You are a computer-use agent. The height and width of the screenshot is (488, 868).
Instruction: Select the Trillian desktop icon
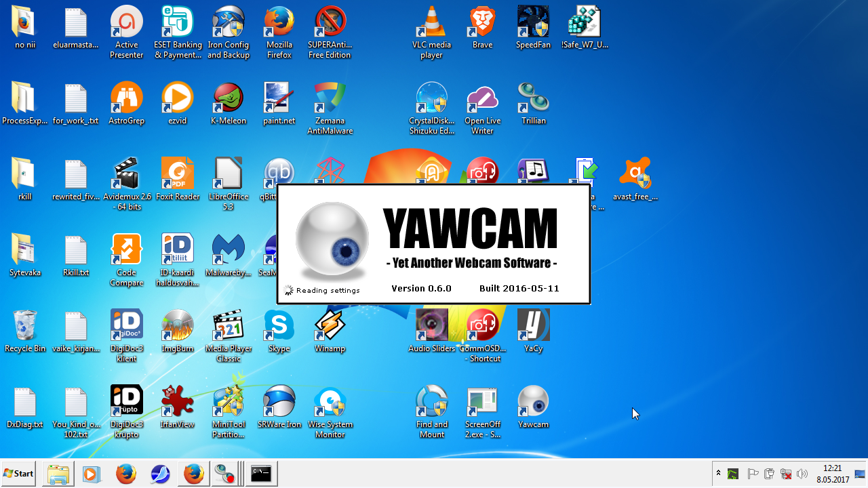(x=533, y=104)
